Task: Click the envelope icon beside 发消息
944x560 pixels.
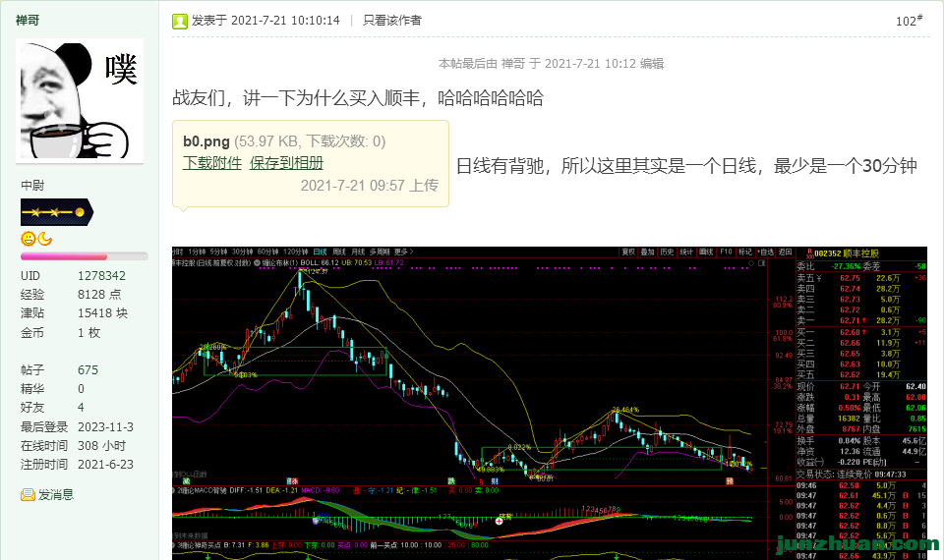Action: (x=28, y=495)
